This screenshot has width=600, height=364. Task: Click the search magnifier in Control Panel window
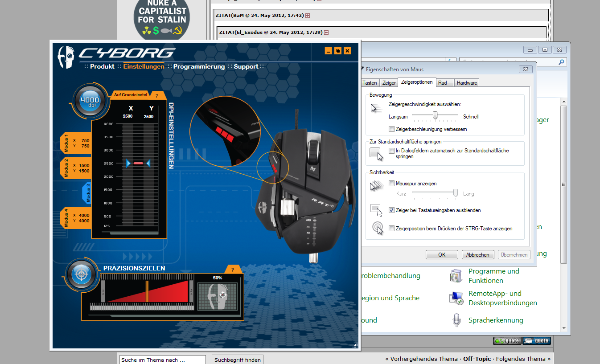[561, 62]
